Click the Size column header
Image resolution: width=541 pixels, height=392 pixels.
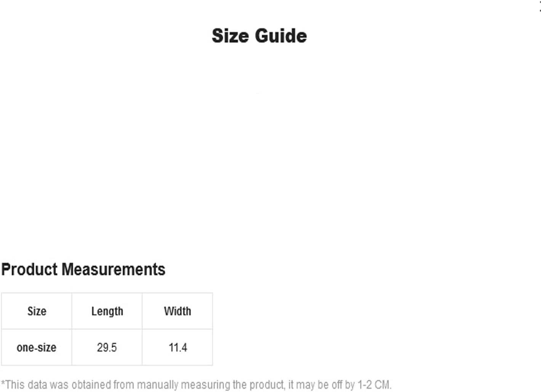point(37,311)
